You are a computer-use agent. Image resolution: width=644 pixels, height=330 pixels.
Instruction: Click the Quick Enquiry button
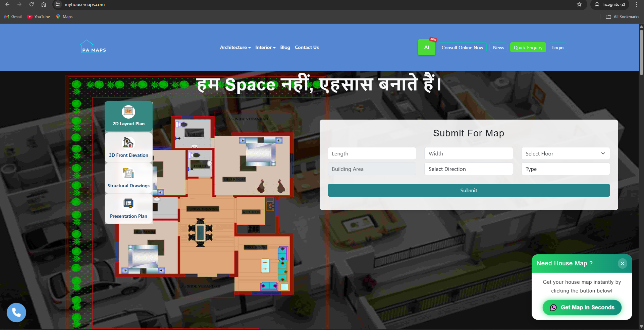[x=528, y=48]
